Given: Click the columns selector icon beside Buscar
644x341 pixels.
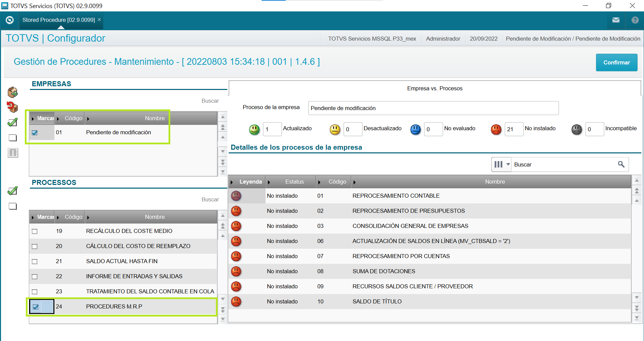Looking at the screenshot, I should tap(498, 164).
